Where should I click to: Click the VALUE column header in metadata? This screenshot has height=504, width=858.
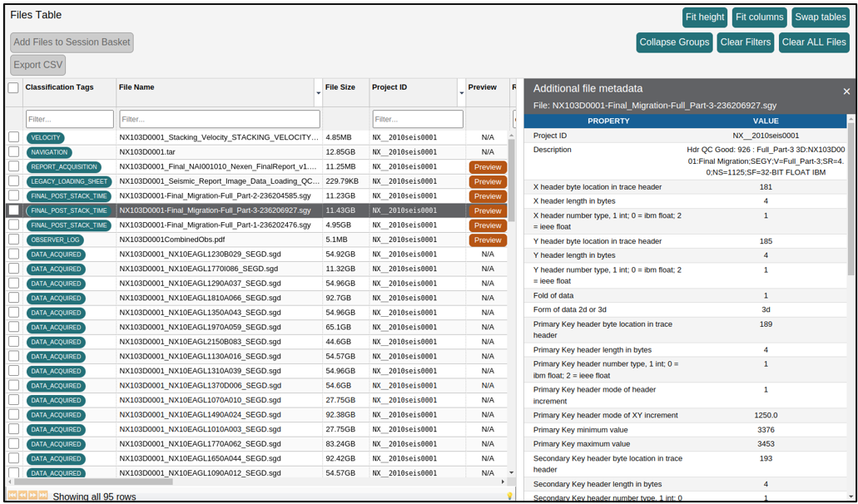click(x=766, y=121)
